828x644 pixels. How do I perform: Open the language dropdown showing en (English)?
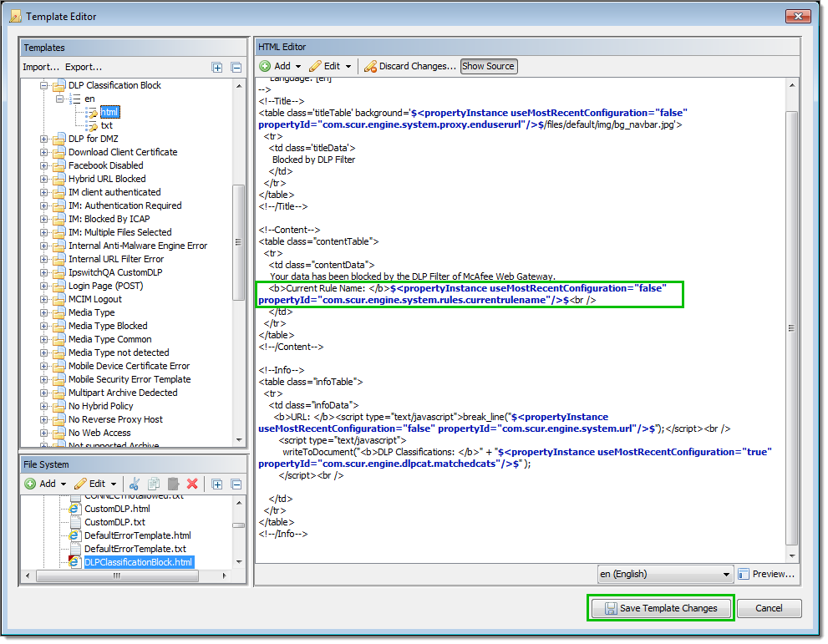(x=665, y=574)
